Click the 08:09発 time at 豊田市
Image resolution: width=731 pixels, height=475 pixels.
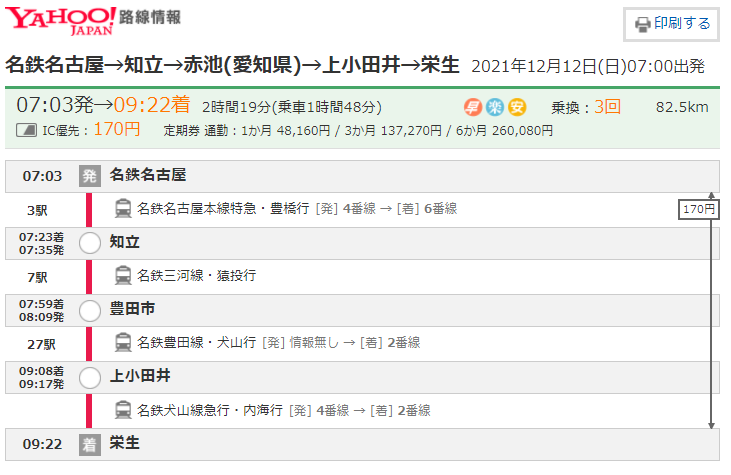(x=41, y=317)
